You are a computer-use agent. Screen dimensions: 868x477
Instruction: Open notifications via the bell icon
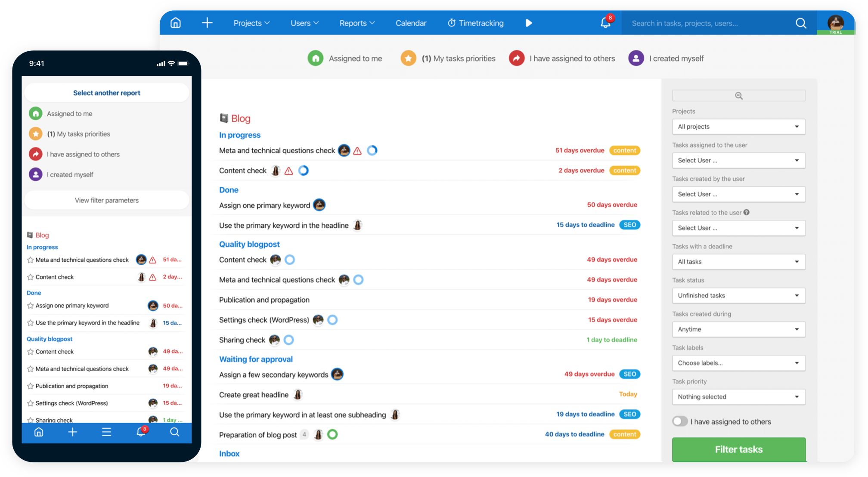pyautogui.click(x=605, y=24)
